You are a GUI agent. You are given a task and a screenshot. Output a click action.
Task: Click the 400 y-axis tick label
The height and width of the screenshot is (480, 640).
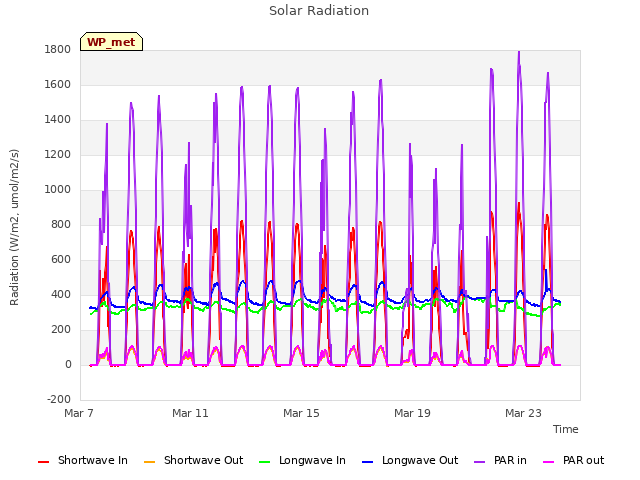[61, 295]
